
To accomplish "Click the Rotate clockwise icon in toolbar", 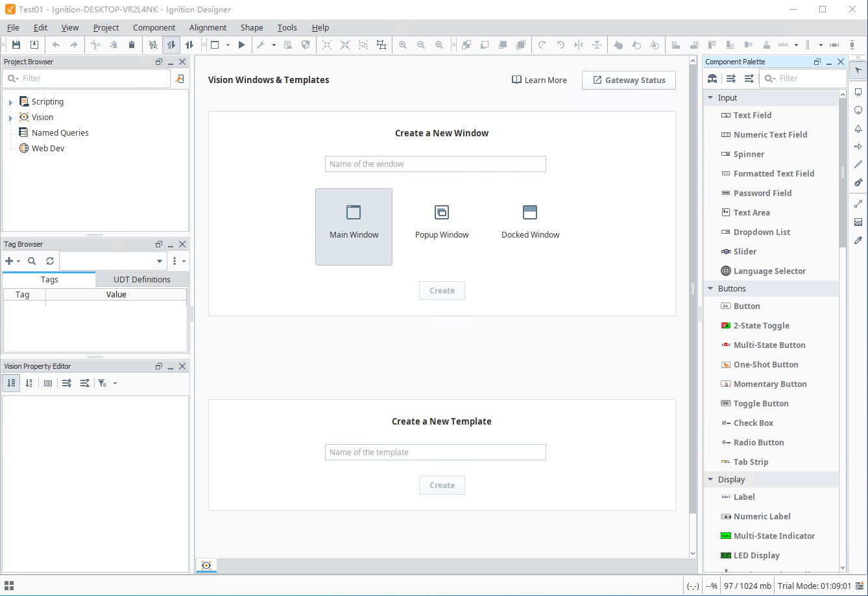I will point(542,45).
